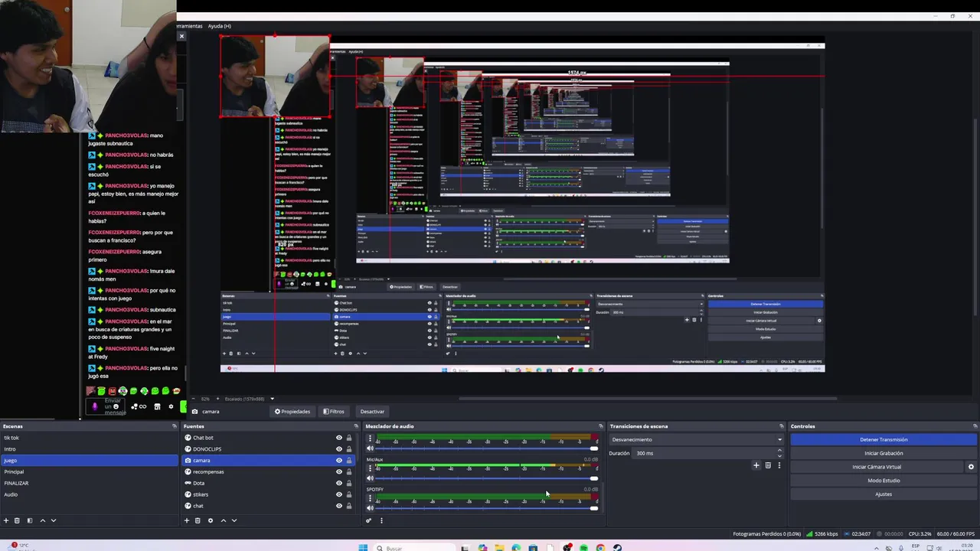Hide the camara source
The width and height of the screenshot is (980, 551).
point(339,461)
